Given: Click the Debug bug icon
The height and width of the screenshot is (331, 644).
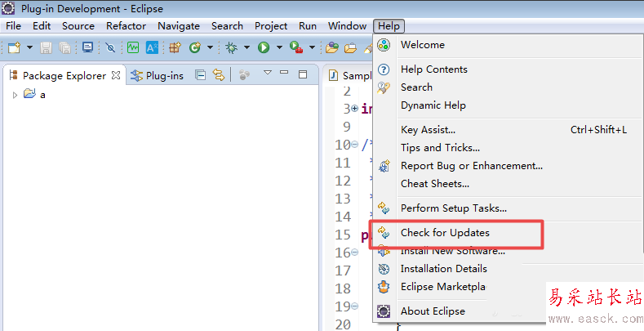Looking at the screenshot, I should point(231,47).
